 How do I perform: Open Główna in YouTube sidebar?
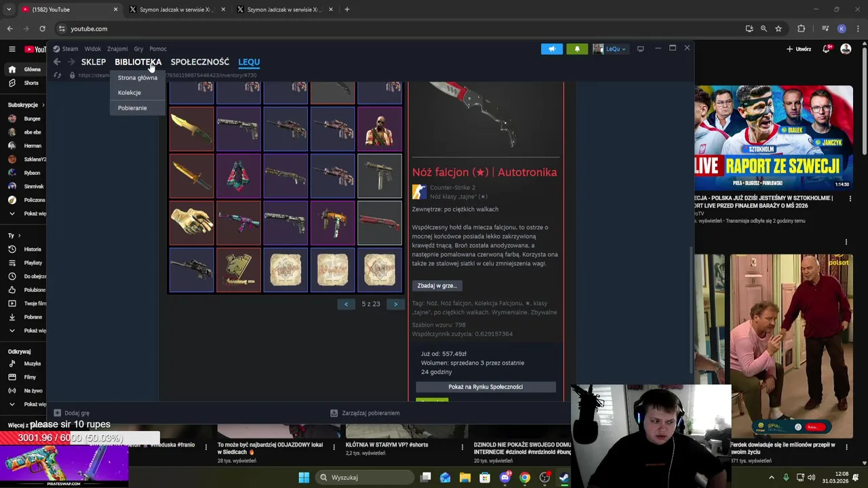(x=24, y=69)
